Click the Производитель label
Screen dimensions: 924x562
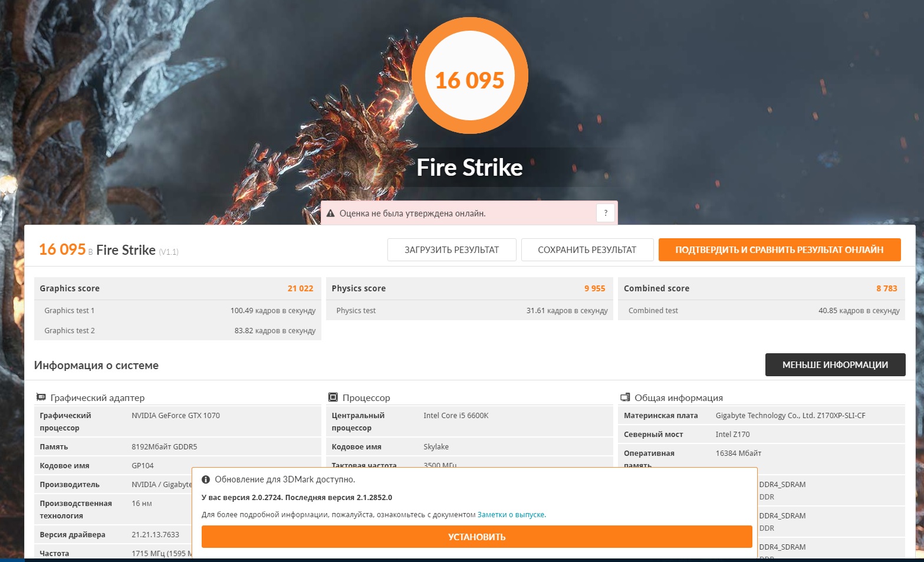tap(70, 484)
